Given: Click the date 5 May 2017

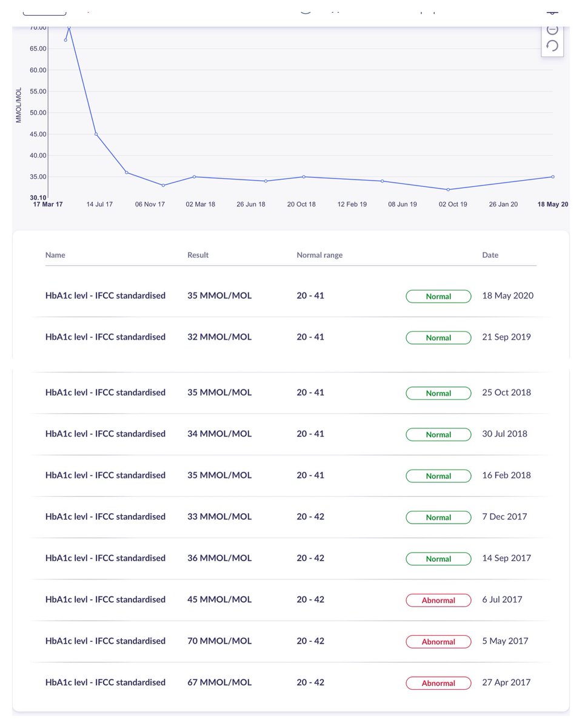Looking at the screenshot, I should point(505,641).
